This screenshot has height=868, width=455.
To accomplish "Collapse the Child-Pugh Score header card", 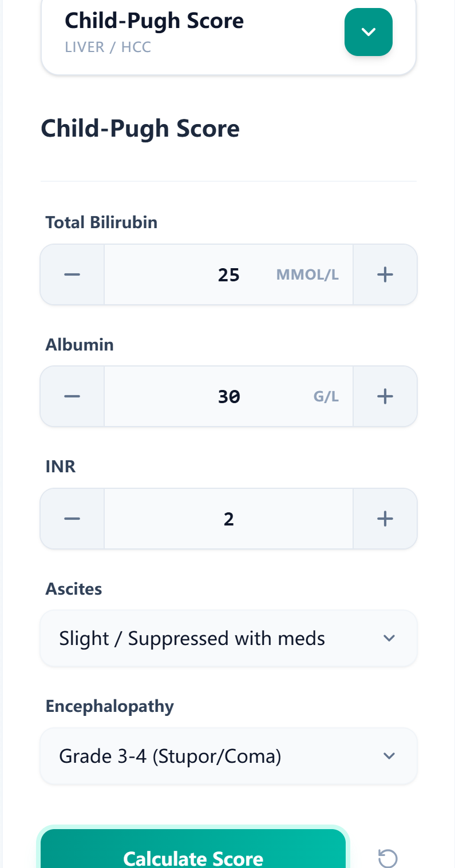I will (x=368, y=33).
